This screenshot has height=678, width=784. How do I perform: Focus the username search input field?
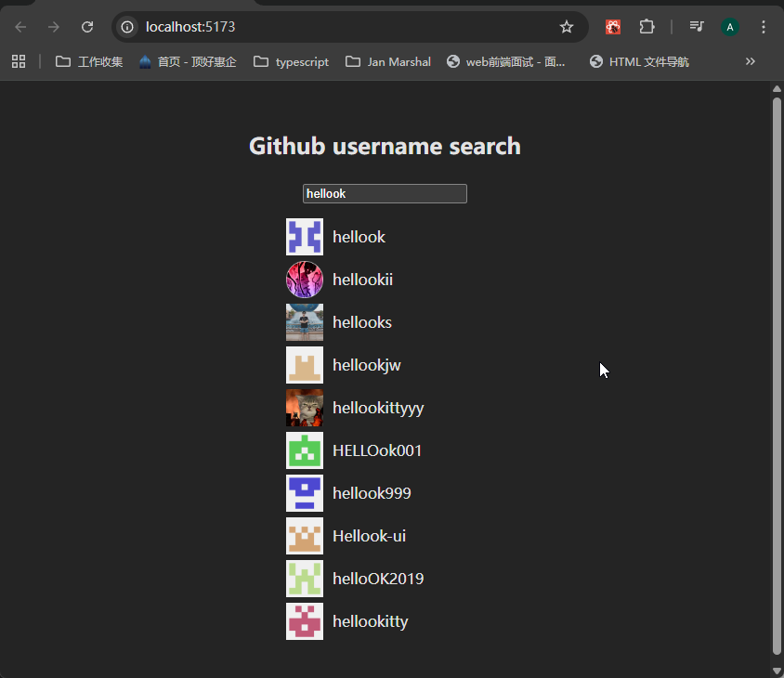[x=385, y=193]
